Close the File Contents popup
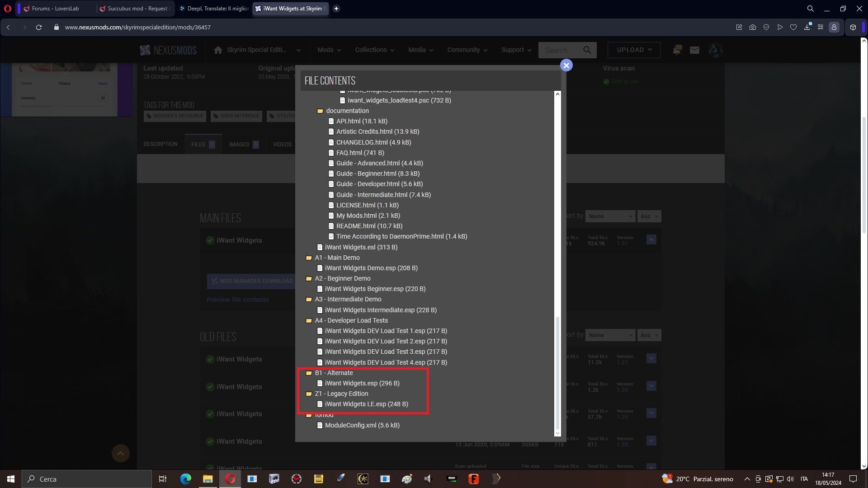868x488 pixels. (566, 65)
